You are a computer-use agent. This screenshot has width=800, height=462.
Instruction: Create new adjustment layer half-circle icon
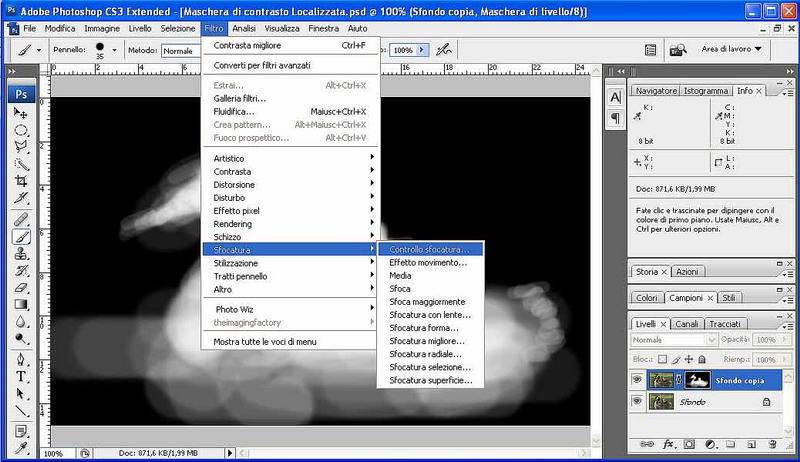710,444
